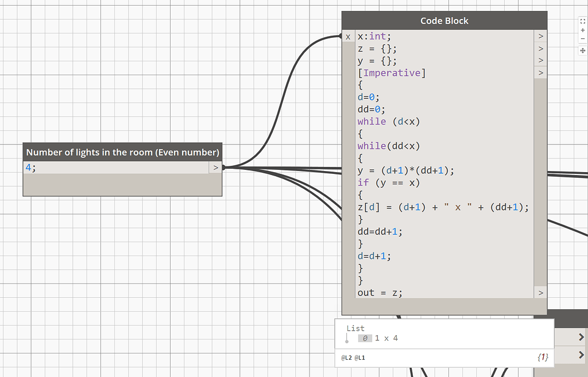This screenshot has height=377, width=588.
Task: Click the x input port on Code Block
Action: (348, 36)
